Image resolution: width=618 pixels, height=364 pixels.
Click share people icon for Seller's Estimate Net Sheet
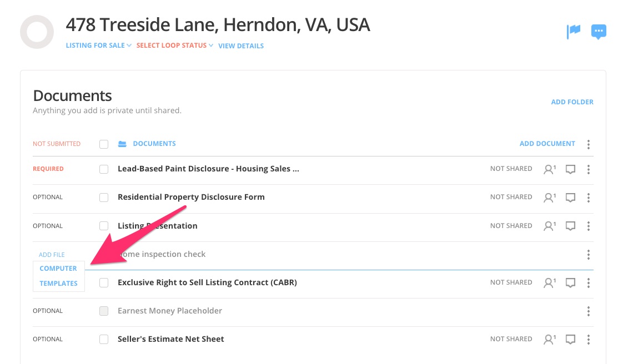click(549, 339)
